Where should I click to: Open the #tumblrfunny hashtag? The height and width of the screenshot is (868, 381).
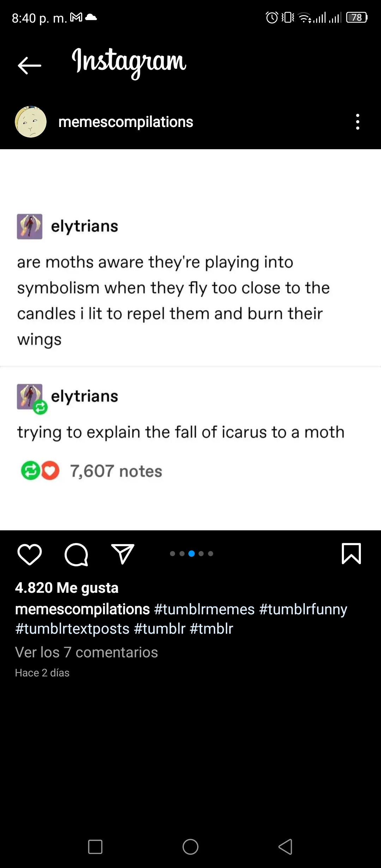click(303, 609)
